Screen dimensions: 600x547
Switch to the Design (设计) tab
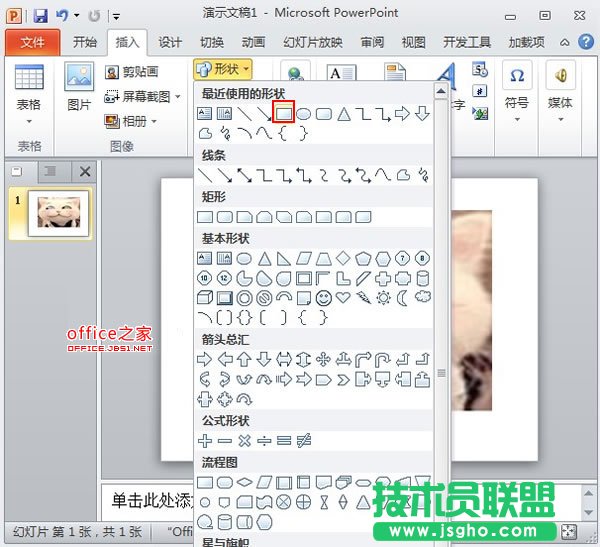coord(170,42)
